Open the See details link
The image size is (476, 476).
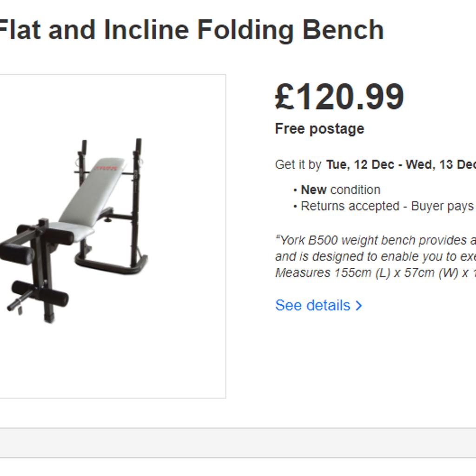click(318, 305)
